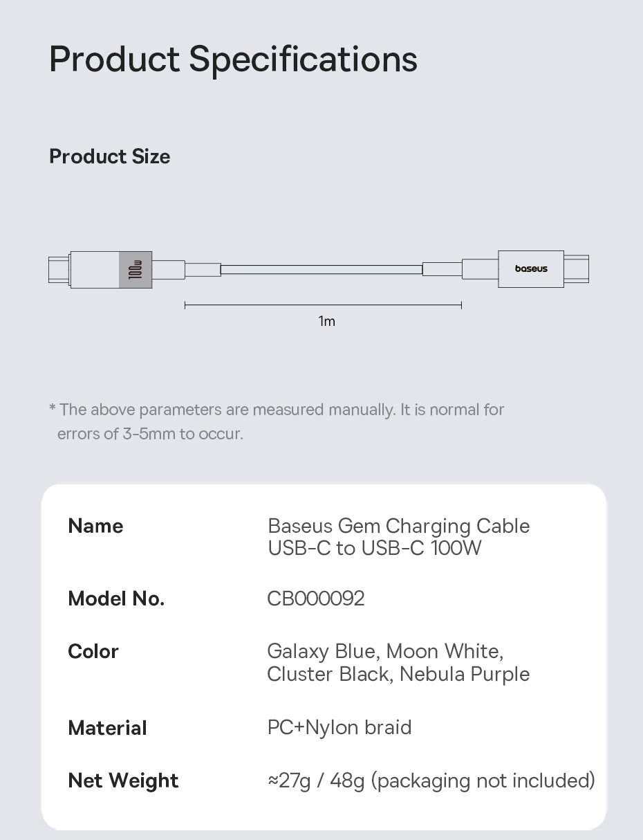Click the cable length measurement line
The height and width of the screenshot is (840, 643).
[323, 304]
